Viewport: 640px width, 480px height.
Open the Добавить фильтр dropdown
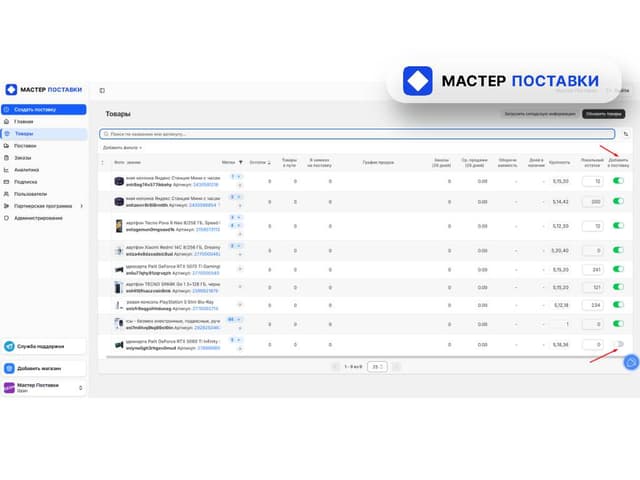click(x=122, y=148)
